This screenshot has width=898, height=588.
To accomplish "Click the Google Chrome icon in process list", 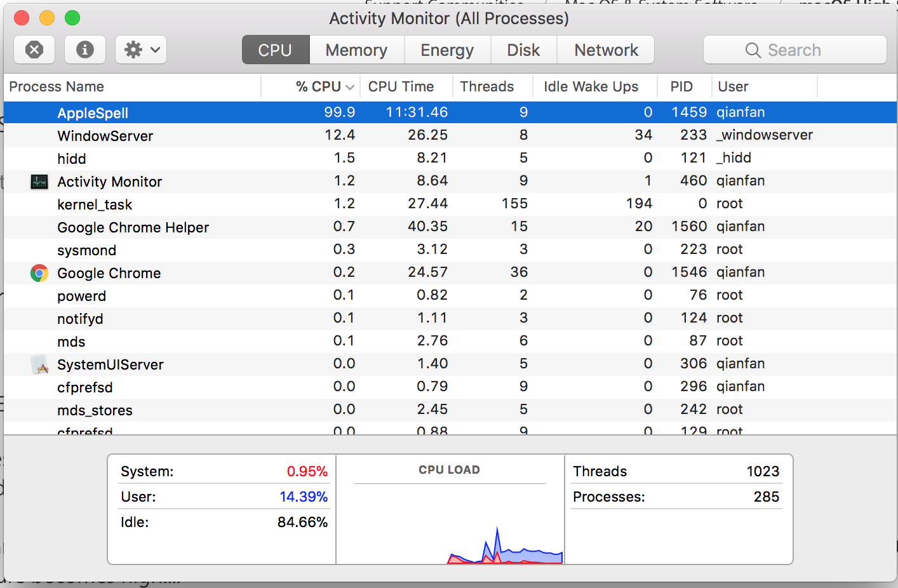I will pyautogui.click(x=39, y=273).
